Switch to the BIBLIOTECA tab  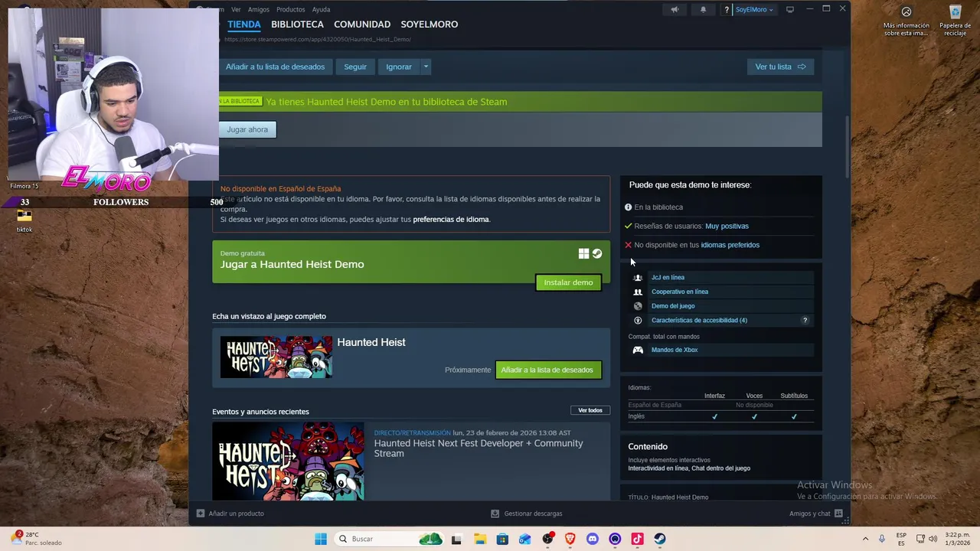[x=297, y=24]
